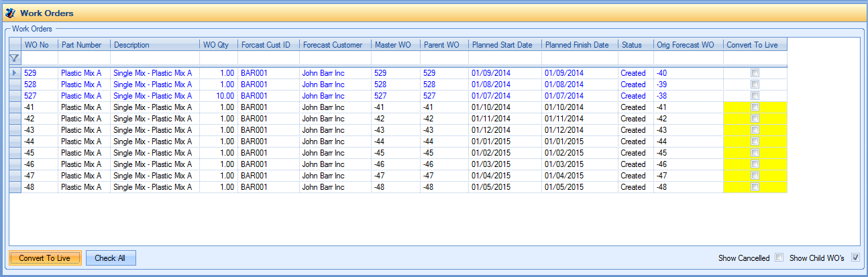Toggle the Show Cancelled checkbox
Image resolution: width=868 pixels, height=277 pixels.
click(779, 258)
